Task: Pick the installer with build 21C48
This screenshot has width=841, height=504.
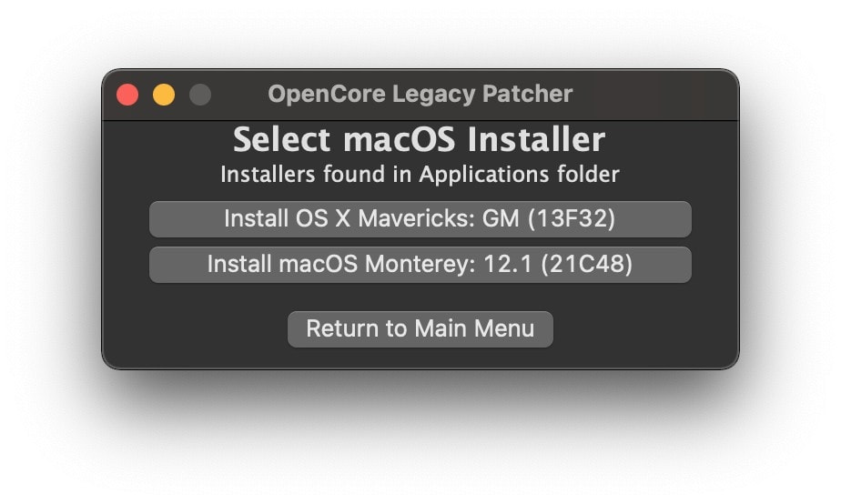Action: (420, 265)
